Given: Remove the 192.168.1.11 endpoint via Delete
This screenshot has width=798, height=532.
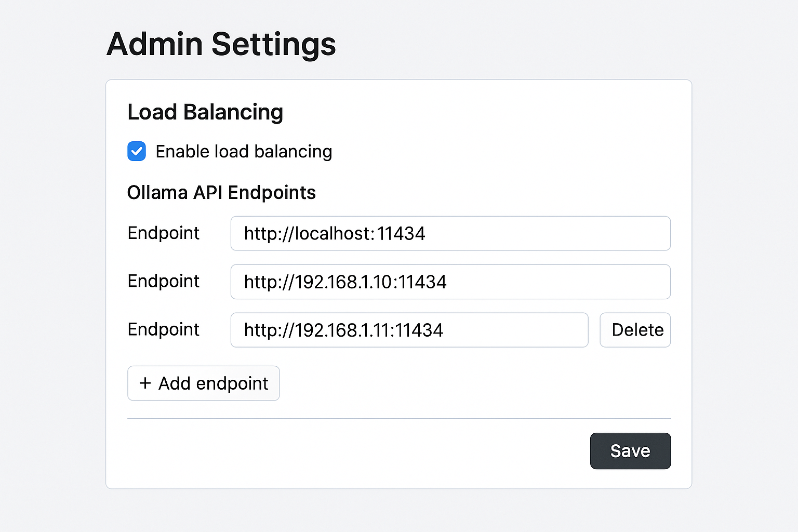Looking at the screenshot, I should click(x=635, y=330).
